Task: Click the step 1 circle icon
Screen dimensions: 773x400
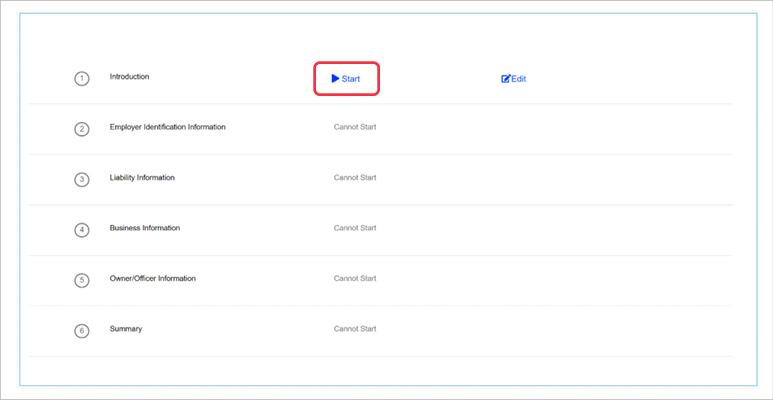Action: 82,79
